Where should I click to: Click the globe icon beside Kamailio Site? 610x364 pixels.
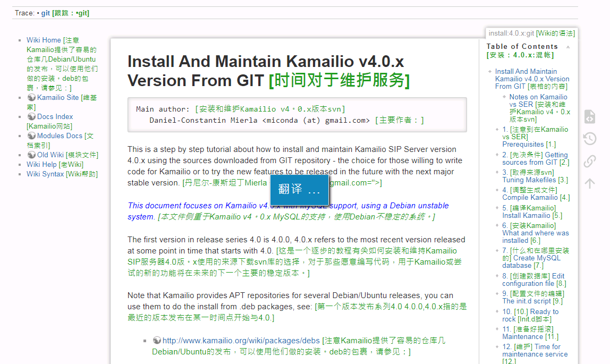click(31, 97)
